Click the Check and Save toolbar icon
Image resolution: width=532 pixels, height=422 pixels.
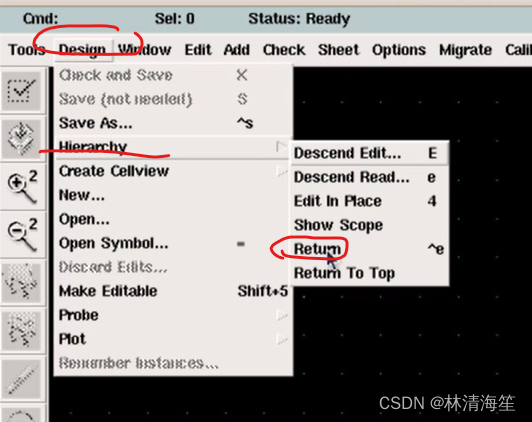click(x=22, y=90)
